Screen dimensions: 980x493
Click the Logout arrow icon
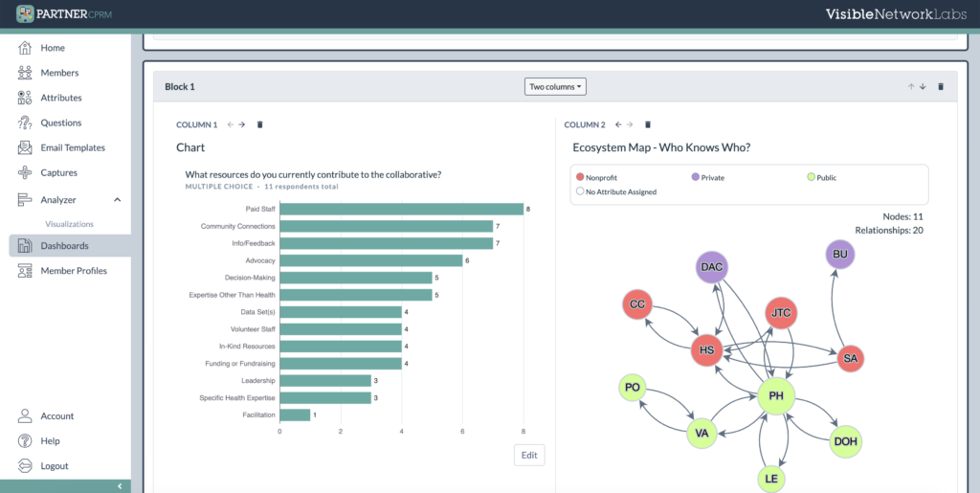(x=25, y=465)
